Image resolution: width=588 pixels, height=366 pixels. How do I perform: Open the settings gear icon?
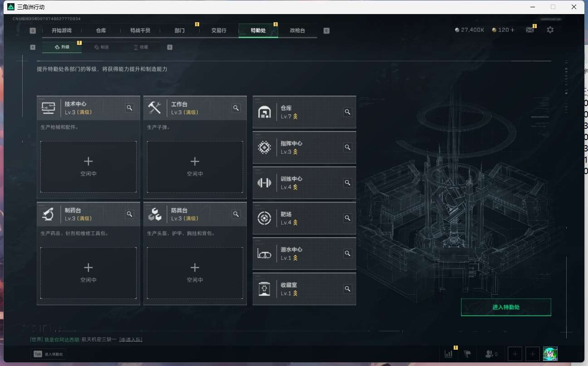[550, 30]
